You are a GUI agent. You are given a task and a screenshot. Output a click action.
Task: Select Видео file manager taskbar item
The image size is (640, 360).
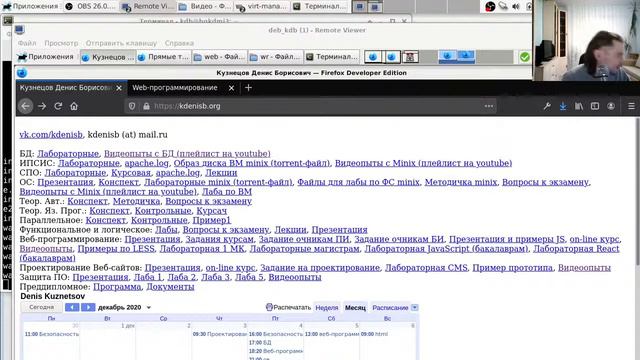pos(204,7)
